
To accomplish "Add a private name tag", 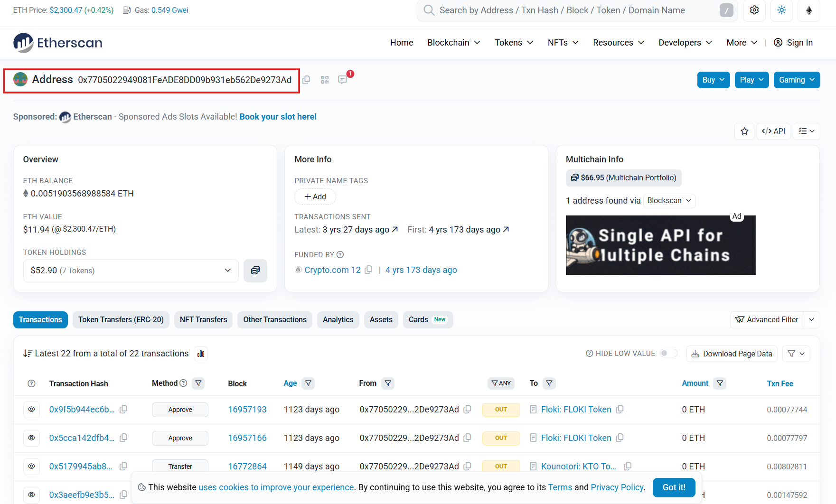I will pos(315,196).
